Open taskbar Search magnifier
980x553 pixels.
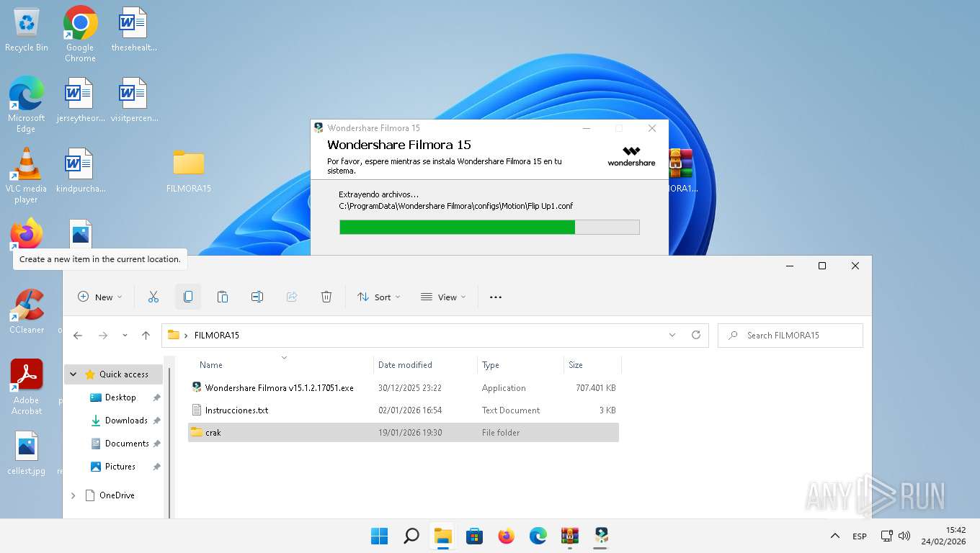pyautogui.click(x=411, y=536)
